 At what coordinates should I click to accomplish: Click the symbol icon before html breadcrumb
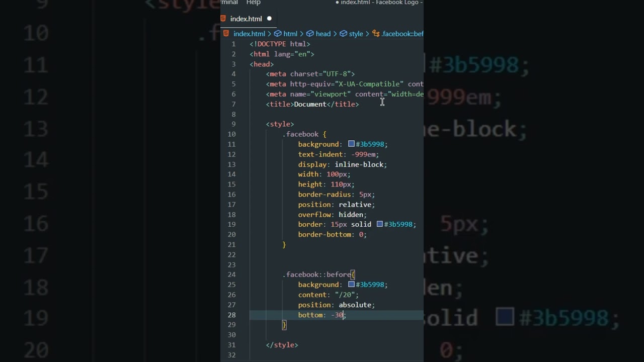[278, 34]
